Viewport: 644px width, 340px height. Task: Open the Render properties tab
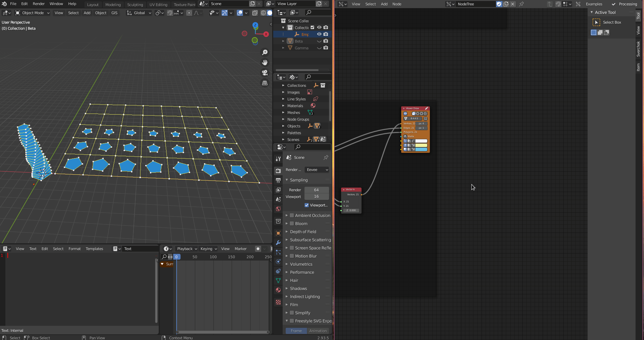coord(278,171)
